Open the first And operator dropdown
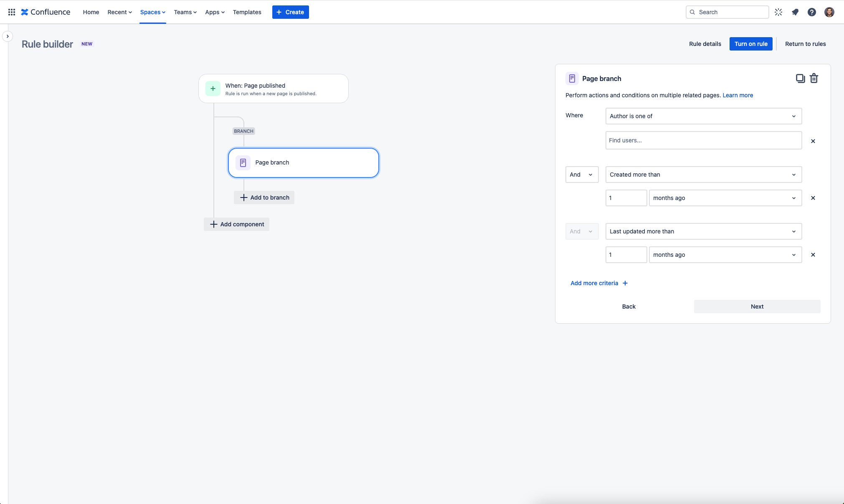Image resolution: width=844 pixels, height=504 pixels. [582, 175]
